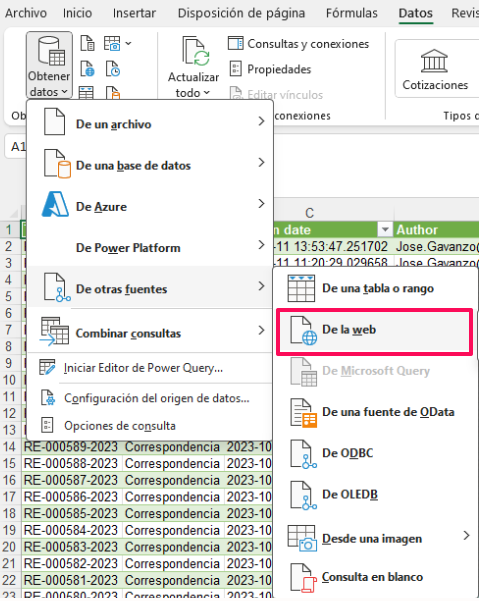The height and width of the screenshot is (601, 479).
Task: Switch to the Fórmulas ribbon tab
Action: (351, 13)
